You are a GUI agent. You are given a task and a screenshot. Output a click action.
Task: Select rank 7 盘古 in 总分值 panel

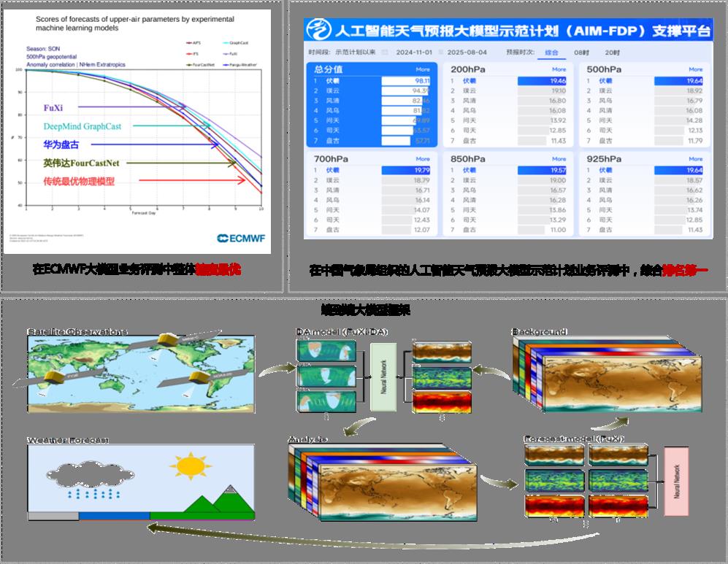[x=372, y=141]
